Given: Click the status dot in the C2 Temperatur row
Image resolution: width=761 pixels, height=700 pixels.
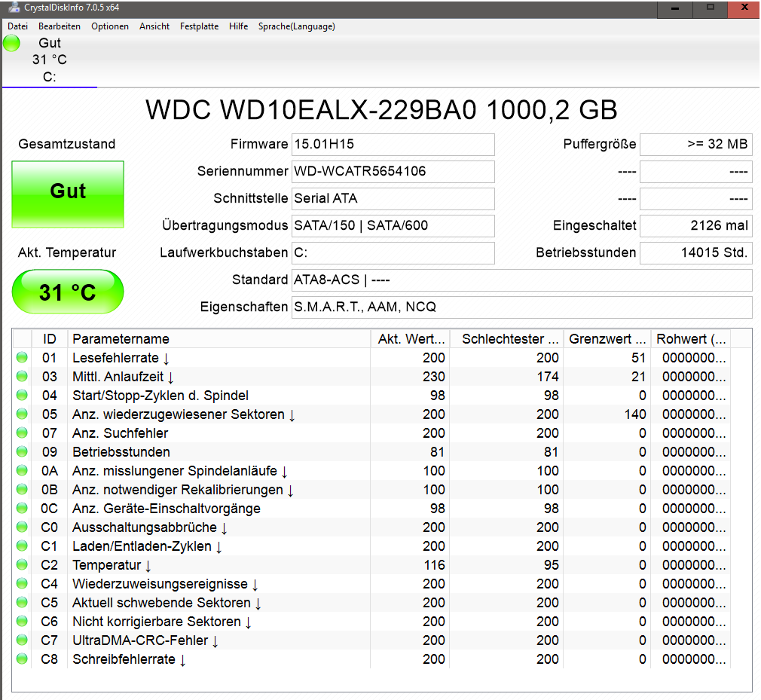Looking at the screenshot, I should [22, 564].
